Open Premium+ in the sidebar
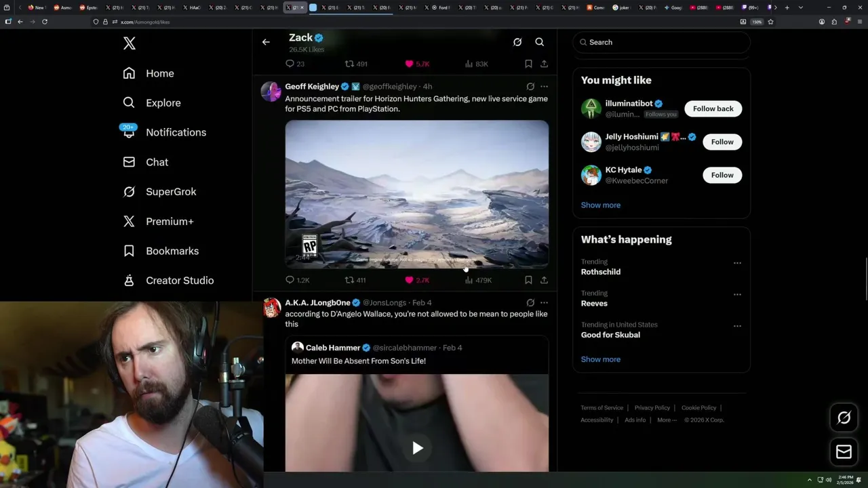 tap(158, 221)
